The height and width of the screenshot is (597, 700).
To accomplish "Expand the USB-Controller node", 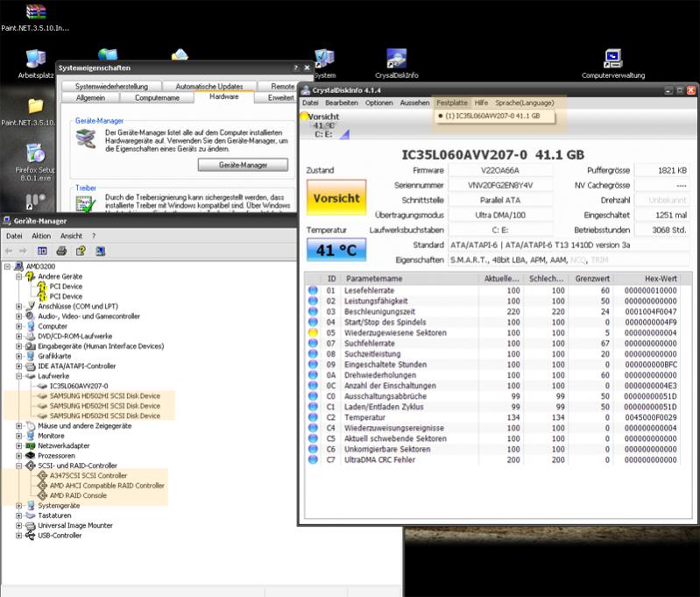I will (18, 536).
